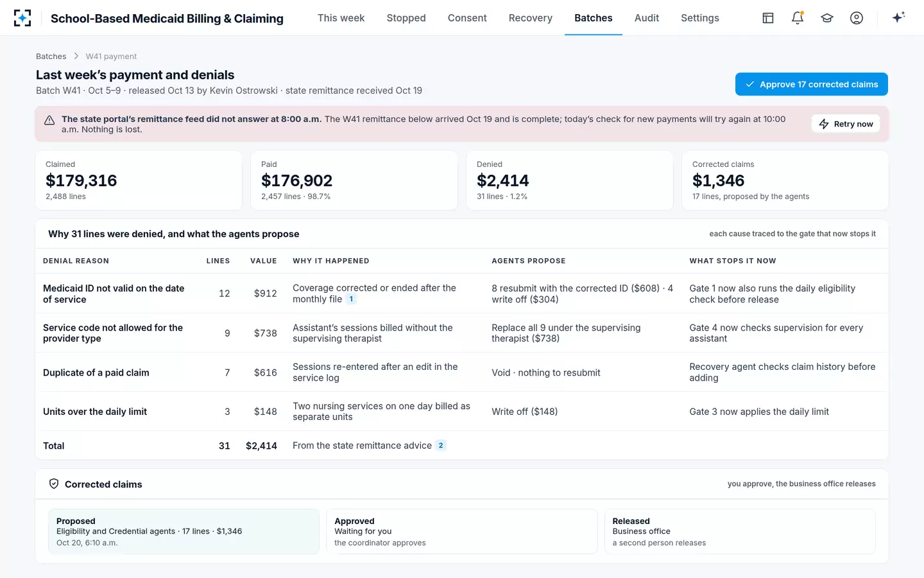924x578 pixels.
Task: Open the sparkle assistant icon
Action: tap(898, 17)
